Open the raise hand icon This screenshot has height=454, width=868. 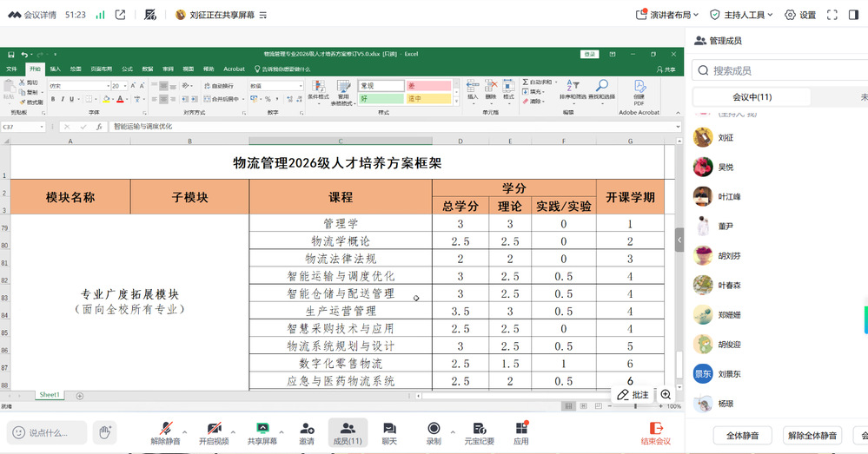(x=105, y=431)
